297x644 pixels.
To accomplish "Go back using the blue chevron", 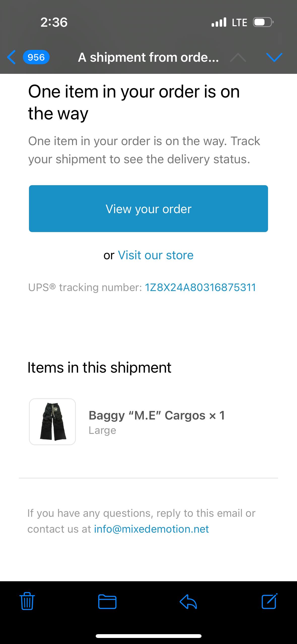I will 11,57.
